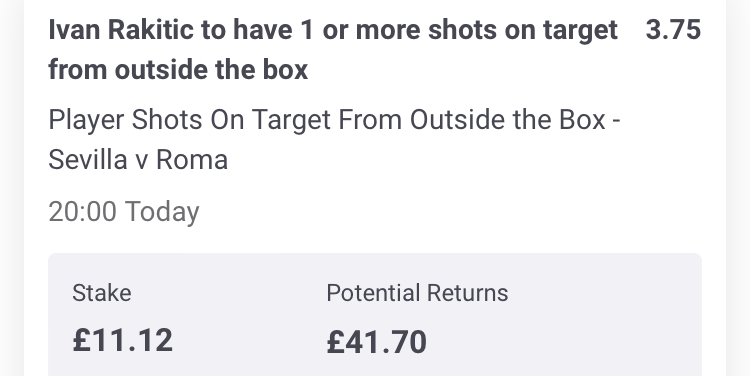This screenshot has width=750, height=376.
Task: Click the team name 'Roma'
Action: (x=192, y=160)
